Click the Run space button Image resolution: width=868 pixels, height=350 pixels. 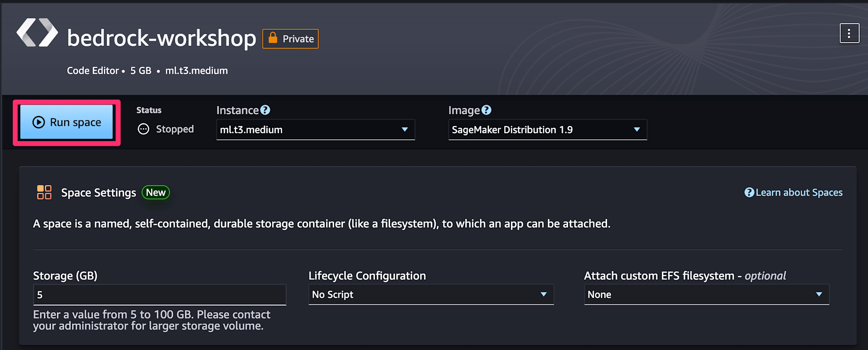67,122
